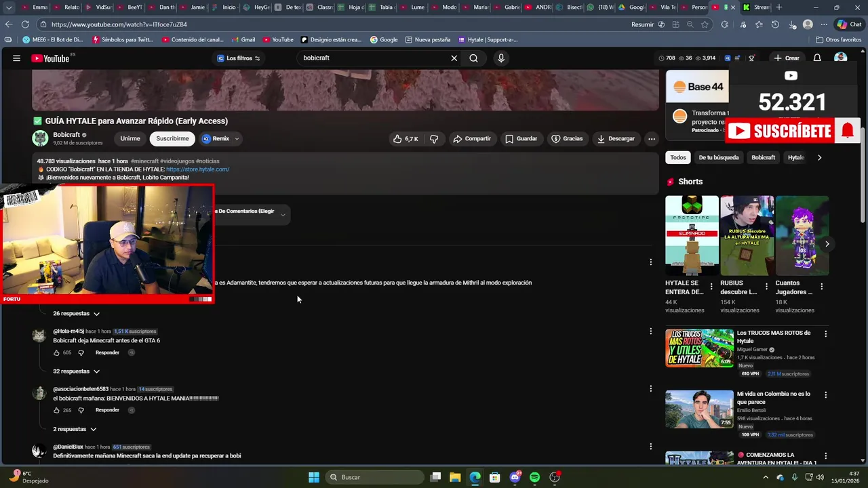Open the Bobicraft channel avatar
The height and width of the screenshot is (488, 868).
click(x=40, y=138)
